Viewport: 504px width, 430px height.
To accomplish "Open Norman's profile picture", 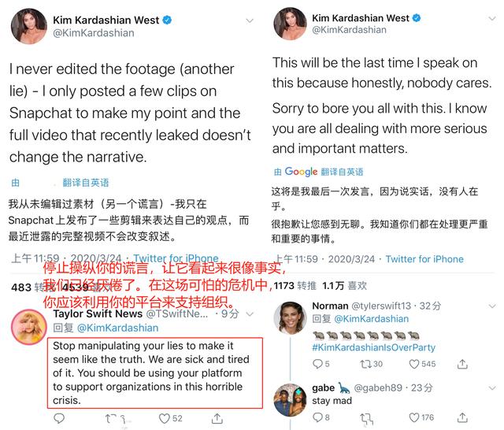I will tap(291, 317).
